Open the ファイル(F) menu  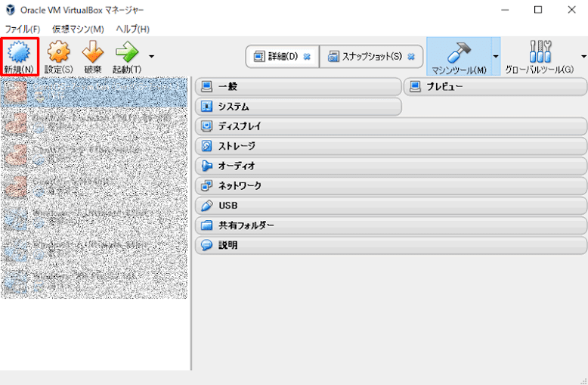coord(23,29)
